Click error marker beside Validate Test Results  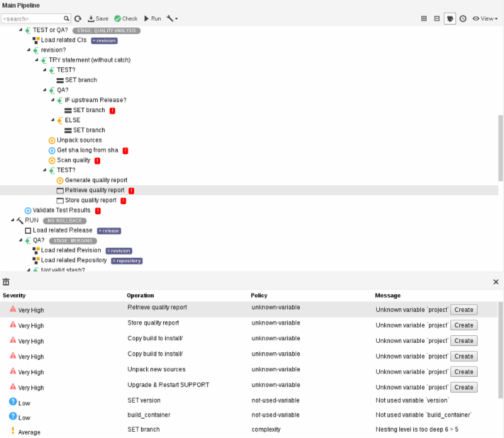click(98, 210)
